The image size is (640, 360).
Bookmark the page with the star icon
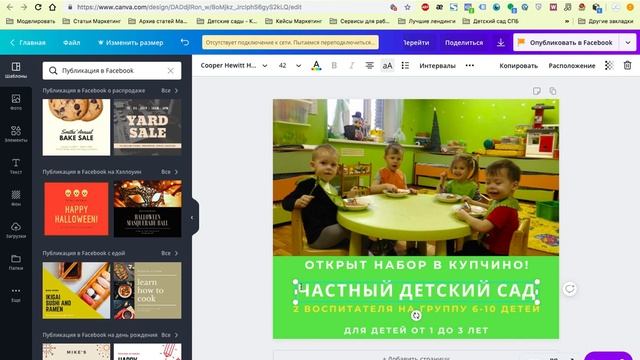[x=407, y=7]
